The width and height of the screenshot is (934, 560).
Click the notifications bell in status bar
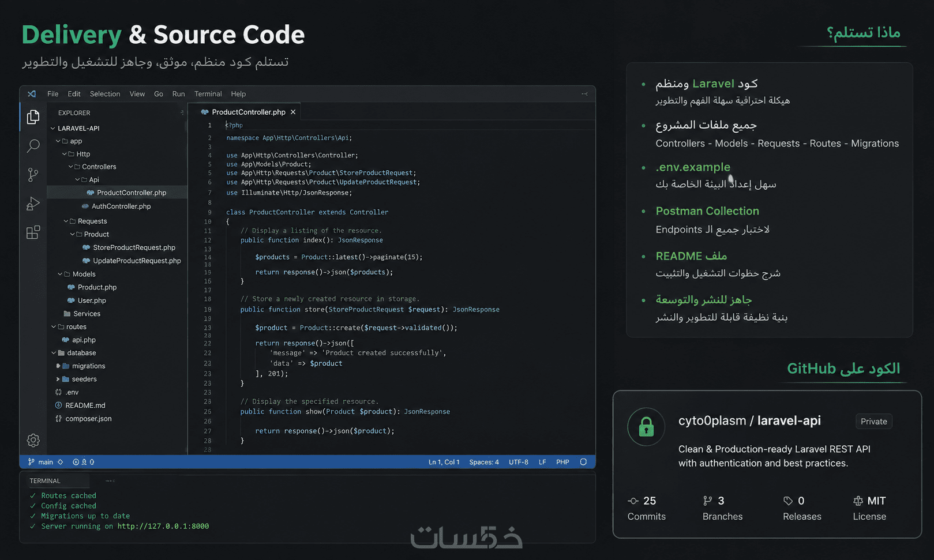coord(583,462)
